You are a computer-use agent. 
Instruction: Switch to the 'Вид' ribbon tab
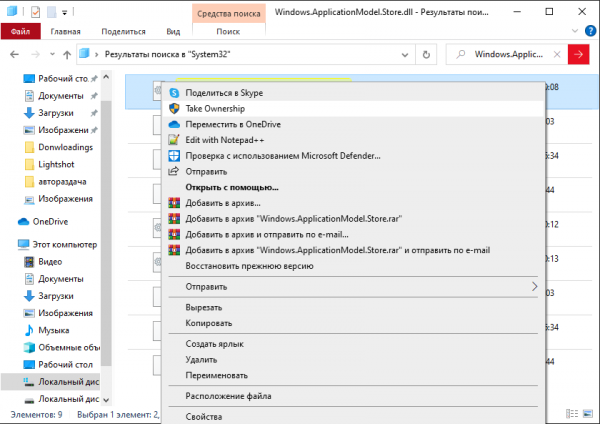(x=174, y=31)
